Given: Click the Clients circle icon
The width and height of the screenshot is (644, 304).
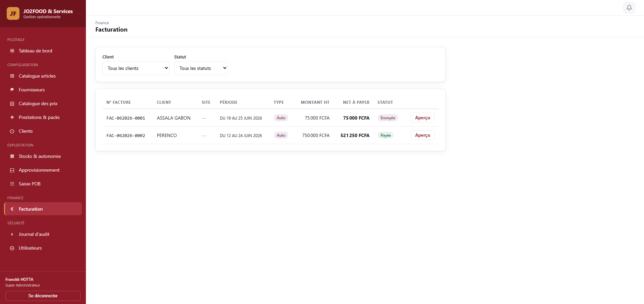Looking at the screenshot, I should click(x=12, y=131).
